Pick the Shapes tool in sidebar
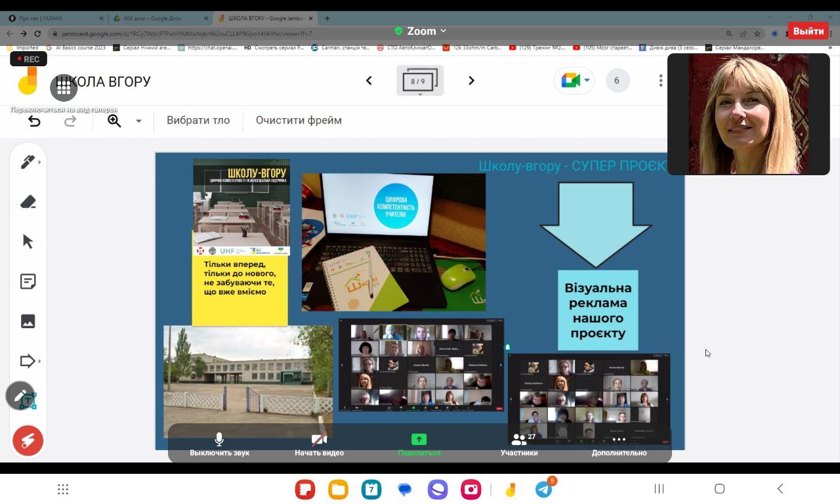This screenshot has width=840, height=504. pyautogui.click(x=28, y=361)
